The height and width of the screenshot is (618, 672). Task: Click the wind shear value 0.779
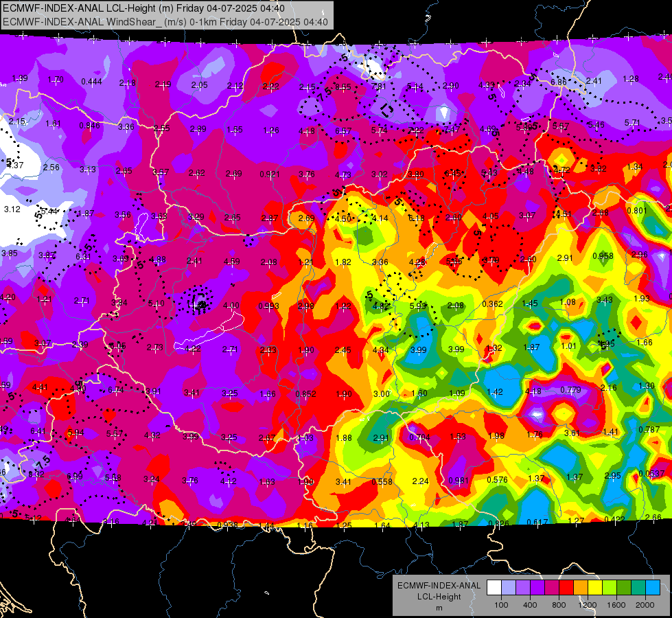(x=570, y=389)
